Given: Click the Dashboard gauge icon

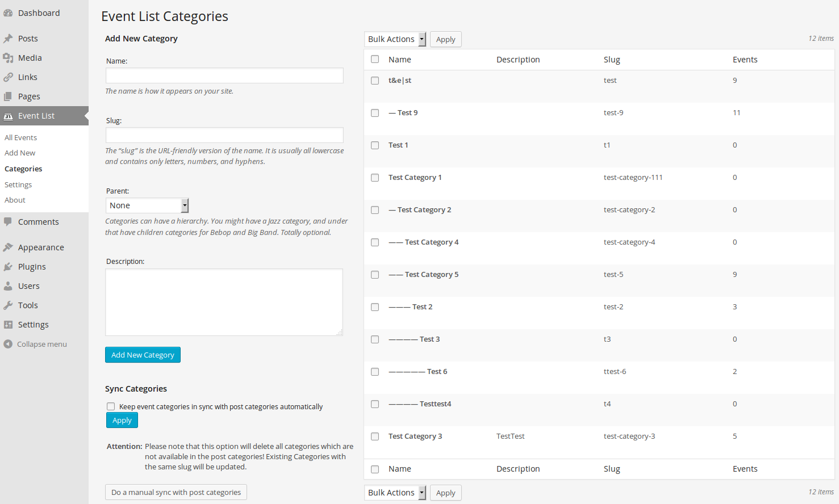Looking at the screenshot, I should pos(8,13).
